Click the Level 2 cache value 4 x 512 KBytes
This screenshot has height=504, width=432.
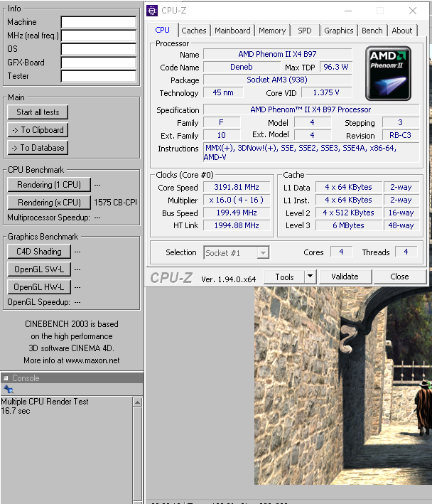[x=348, y=213]
